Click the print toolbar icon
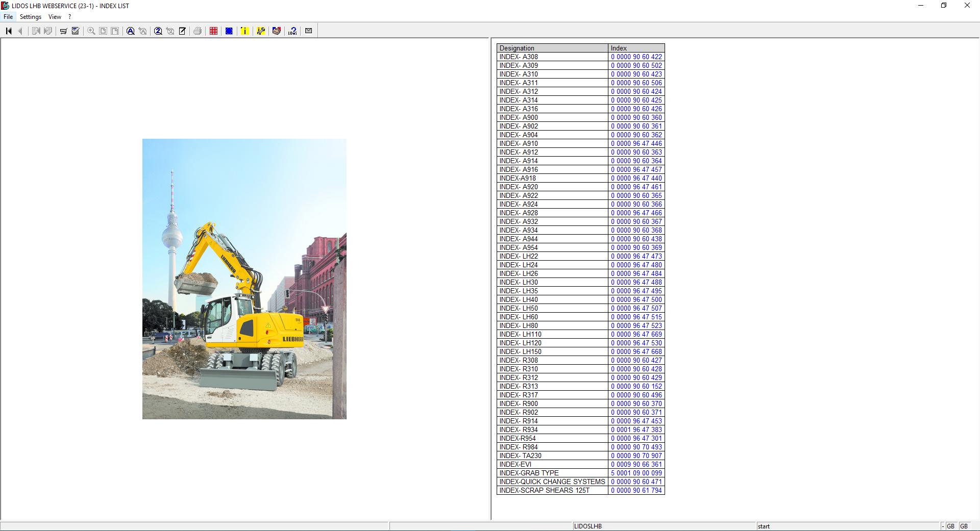The image size is (980, 531). tap(198, 31)
